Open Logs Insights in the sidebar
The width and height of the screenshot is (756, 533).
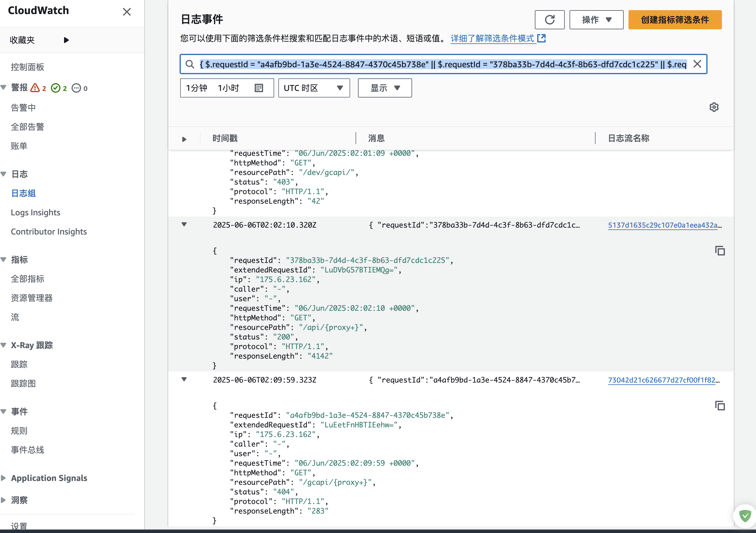[x=36, y=213]
